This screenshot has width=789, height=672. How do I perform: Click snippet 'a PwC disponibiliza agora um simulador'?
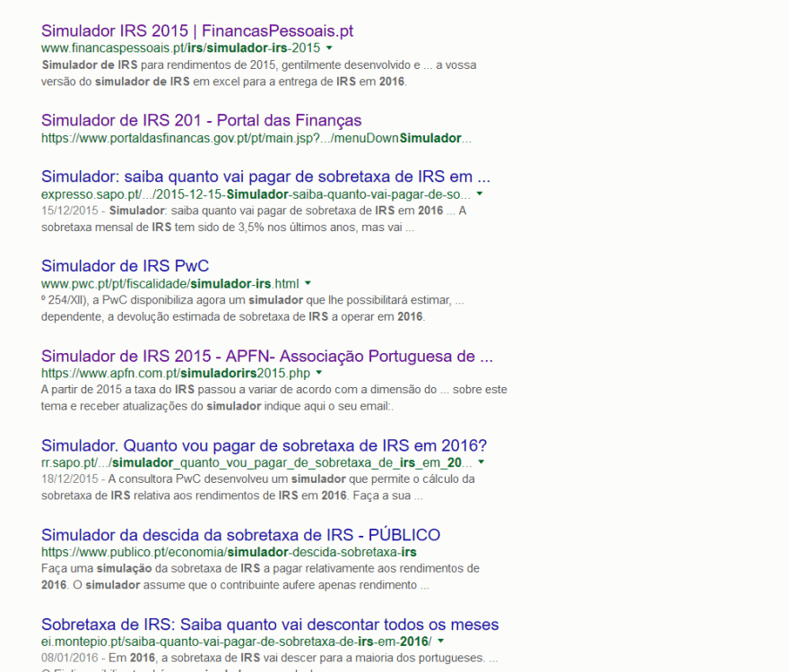point(253,308)
